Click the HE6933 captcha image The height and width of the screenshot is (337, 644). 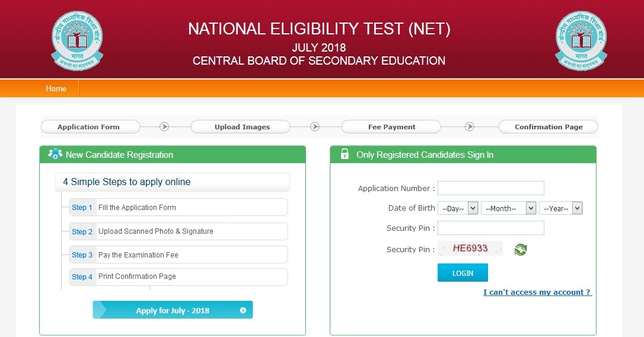click(470, 248)
